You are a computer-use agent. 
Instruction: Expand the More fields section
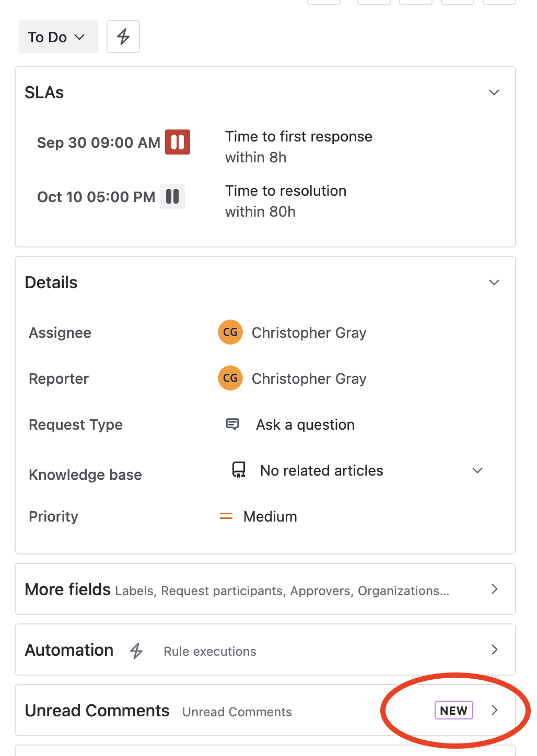coord(494,589)
